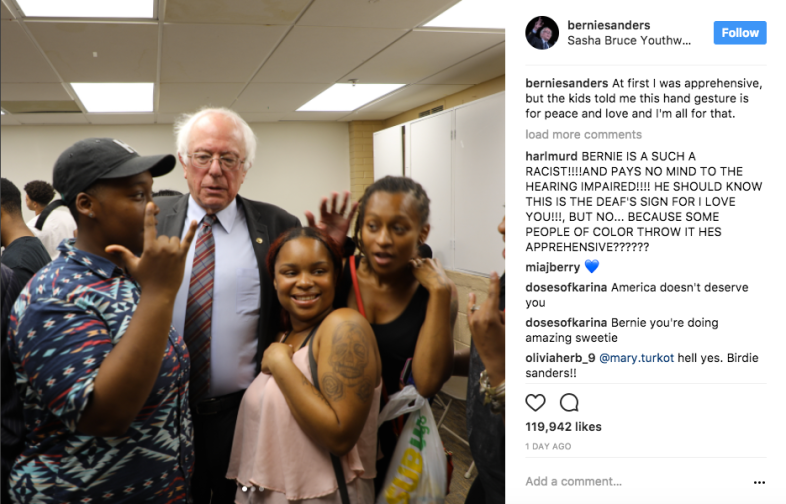Click the blue heart emoji comment
The width and height of the screenshot is (786, 504).
tap(592, 266)
